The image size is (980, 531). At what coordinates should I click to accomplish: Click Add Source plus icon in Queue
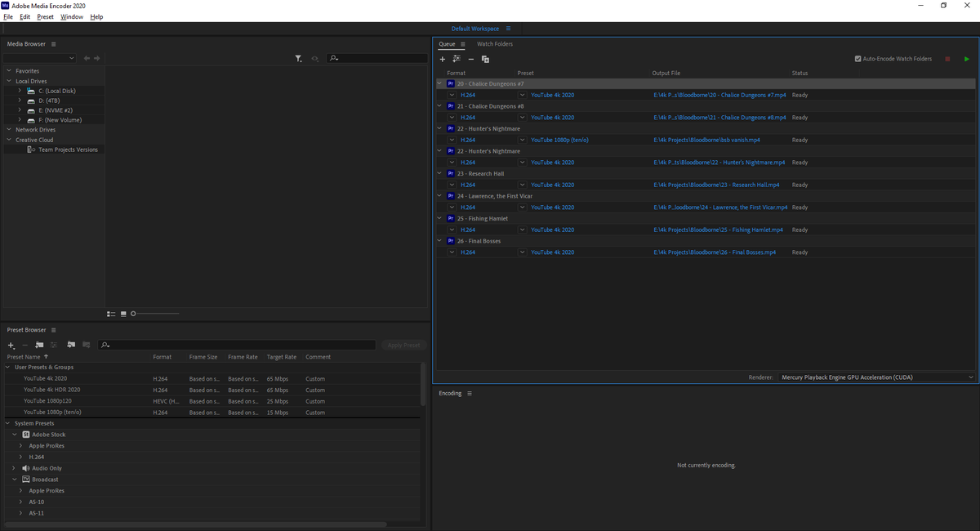(443, 59)
